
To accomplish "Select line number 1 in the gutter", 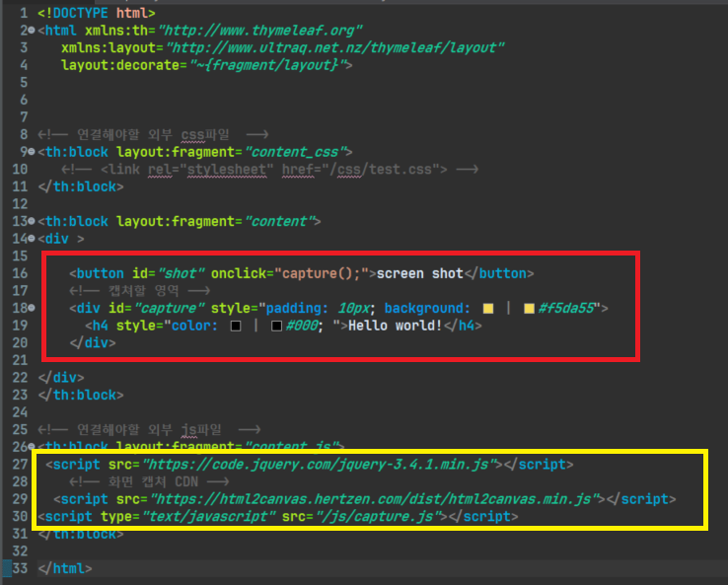I will pyautogui.click(x=24, y=13).
